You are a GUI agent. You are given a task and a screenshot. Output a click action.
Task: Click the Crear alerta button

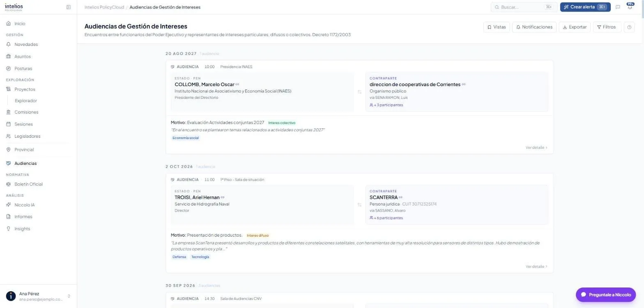(x=585, y=7)
